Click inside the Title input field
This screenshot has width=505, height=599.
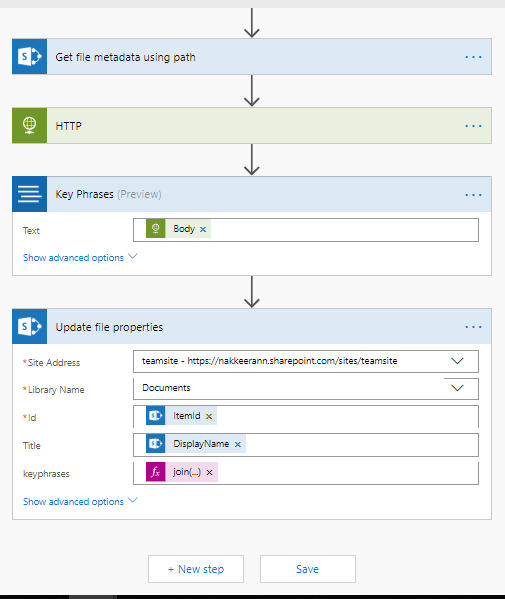[306, 445]
